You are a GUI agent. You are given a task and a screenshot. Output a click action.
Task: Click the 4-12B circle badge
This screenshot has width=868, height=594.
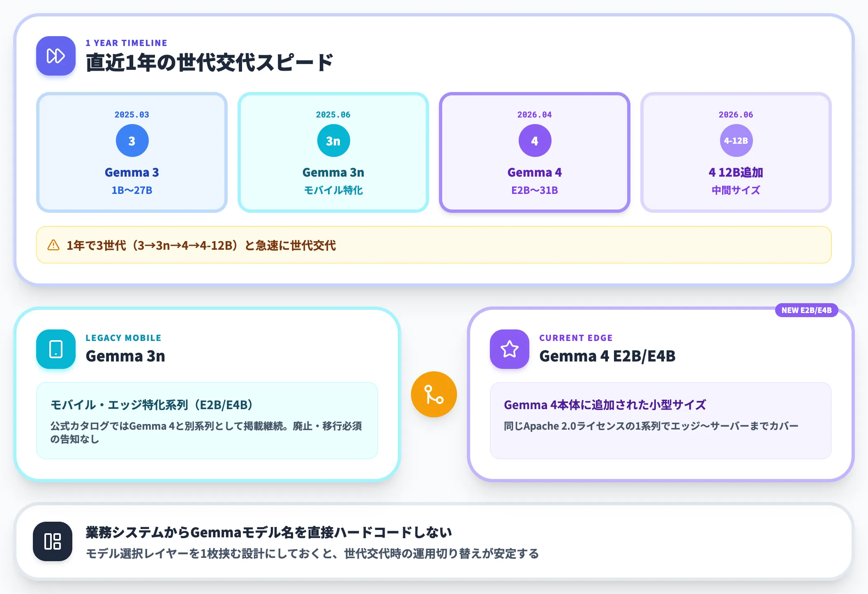pyautogui.click(x=736, y=140)
